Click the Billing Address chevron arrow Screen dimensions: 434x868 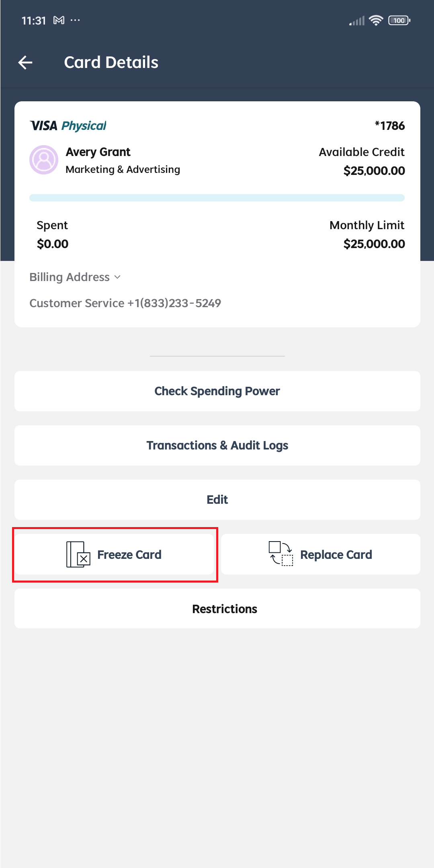pos(117,277)
